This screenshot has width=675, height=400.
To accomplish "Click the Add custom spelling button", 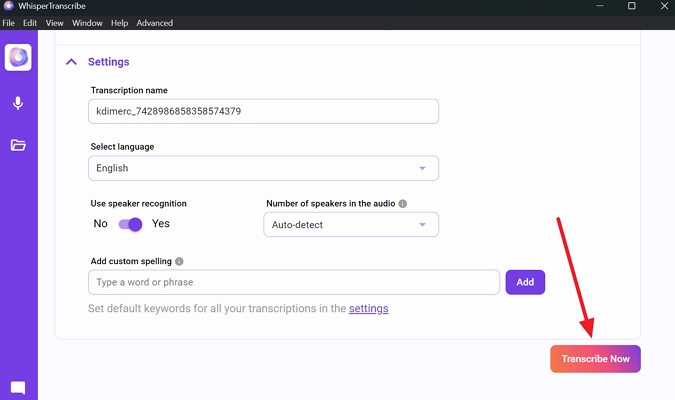I will [x=525, y=282].
